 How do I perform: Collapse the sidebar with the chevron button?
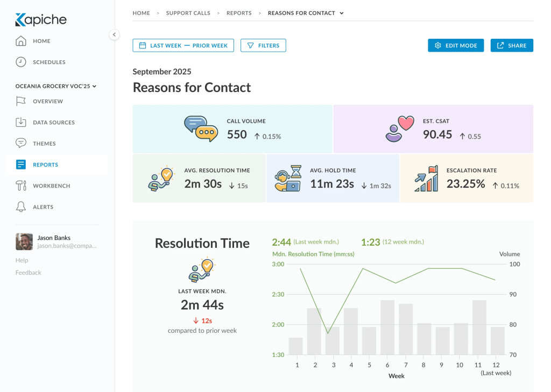(x=114, y=34)
